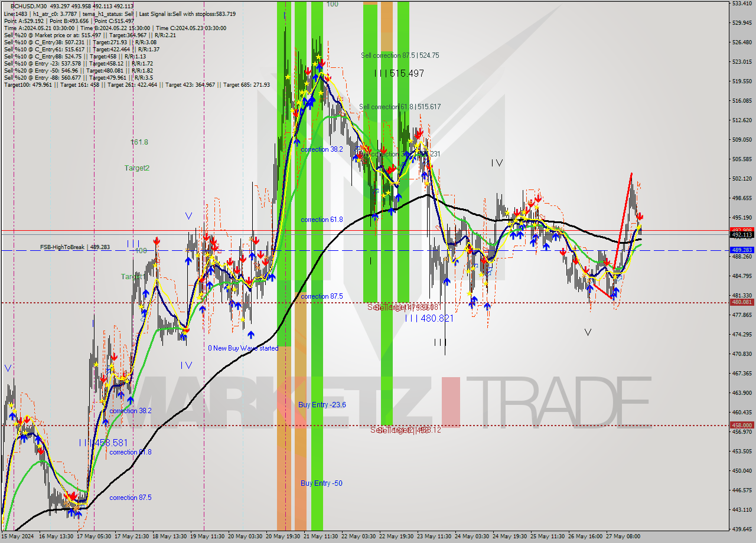Click the black 492.113 current price tag
This screenshot has width=756, height=543.
tap(742, 235)
